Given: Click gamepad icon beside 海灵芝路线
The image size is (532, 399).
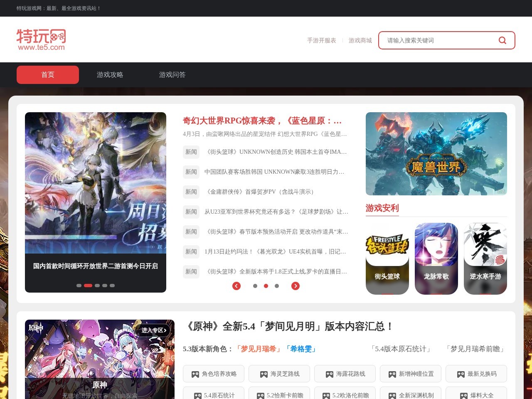Looking at the screenshot, I should (264, 374).
